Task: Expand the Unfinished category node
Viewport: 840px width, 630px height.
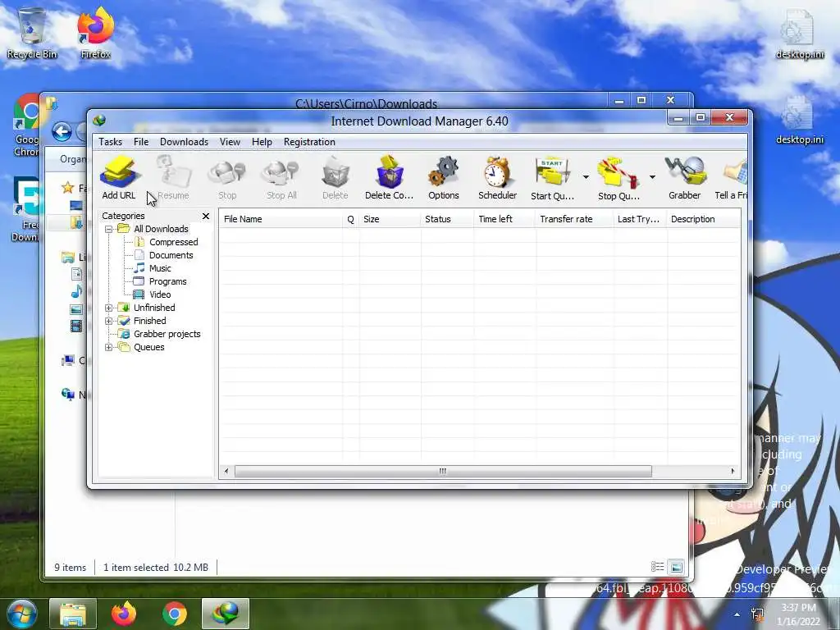Action: coord(109,308)
